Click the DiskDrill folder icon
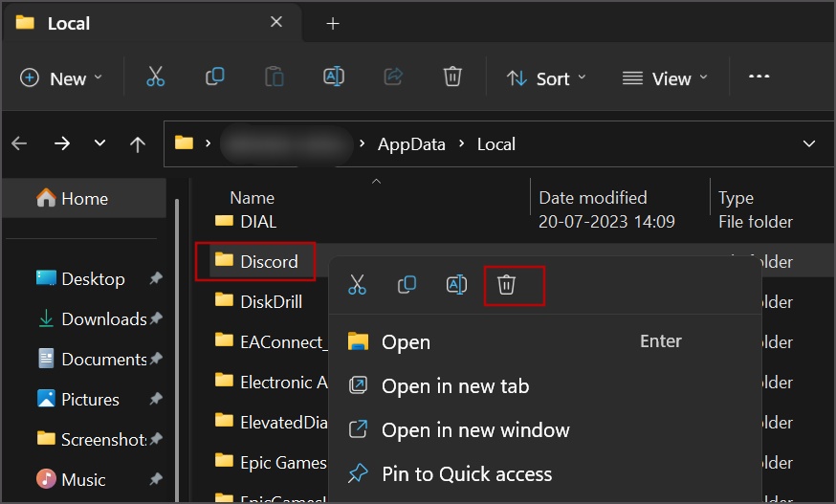 pyautogui.click(x=224, y=300)
